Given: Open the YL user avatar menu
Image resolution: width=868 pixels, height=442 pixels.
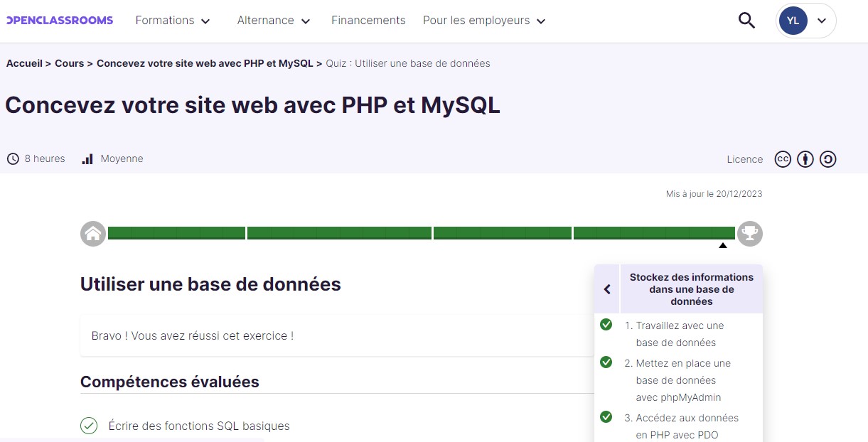Looking at the screenshot, I should coord(793,21).
